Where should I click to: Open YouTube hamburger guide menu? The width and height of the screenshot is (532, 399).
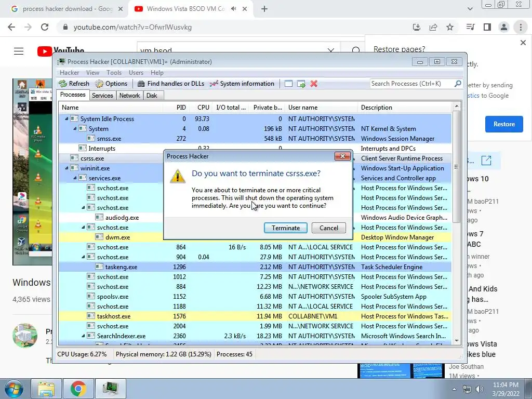click(19, 51)
